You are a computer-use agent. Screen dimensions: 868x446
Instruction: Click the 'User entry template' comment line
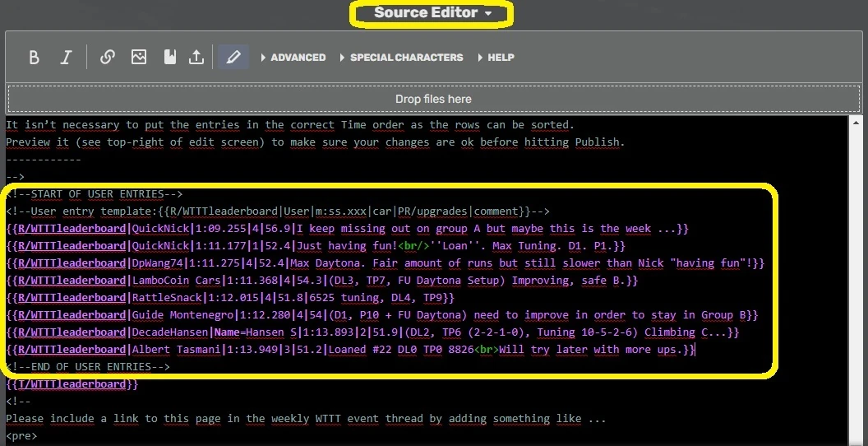click(x=278, y=211)
